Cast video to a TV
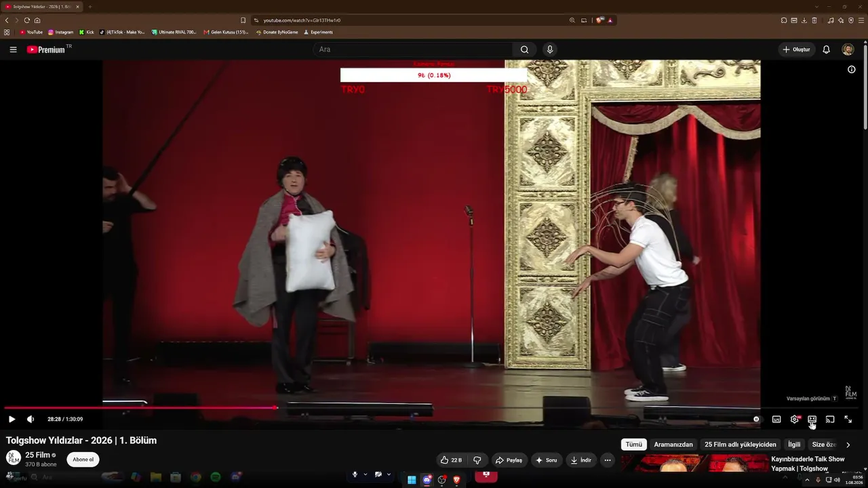Screen dimensions: 868x488 tap(830, 420)
